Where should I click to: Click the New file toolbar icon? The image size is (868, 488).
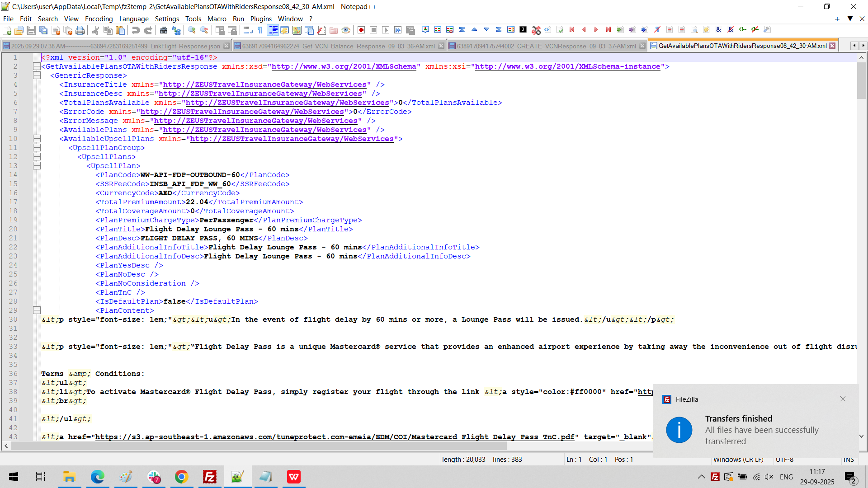coord(7,30)
